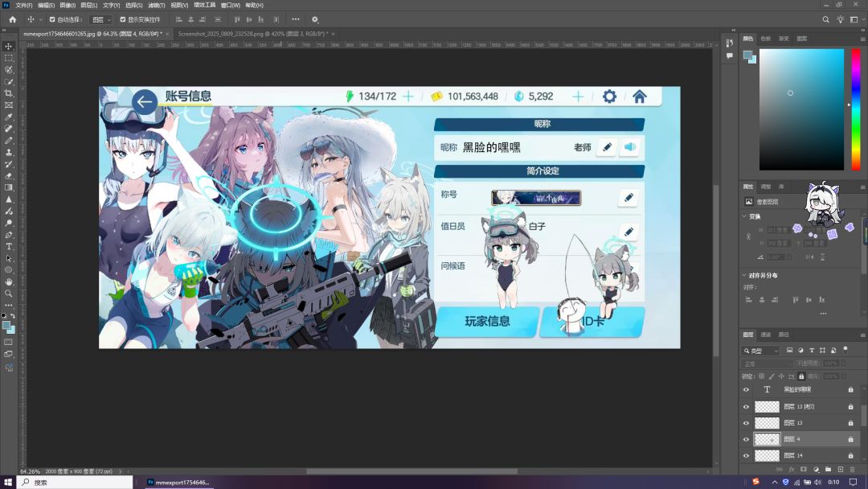Switch to the 渐变 tab in color panel

point(784,39)
